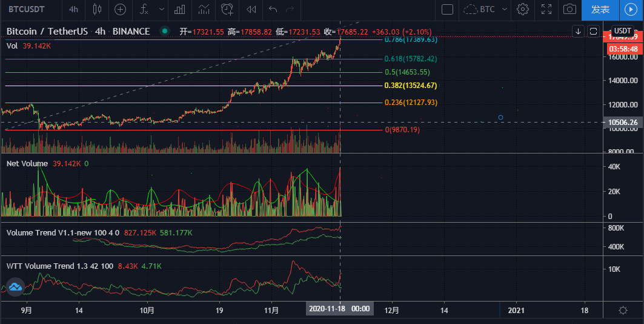644x324 pixels.
Task: Click the 0.382 Fibonacci level line label
Action: coord(410,86)
